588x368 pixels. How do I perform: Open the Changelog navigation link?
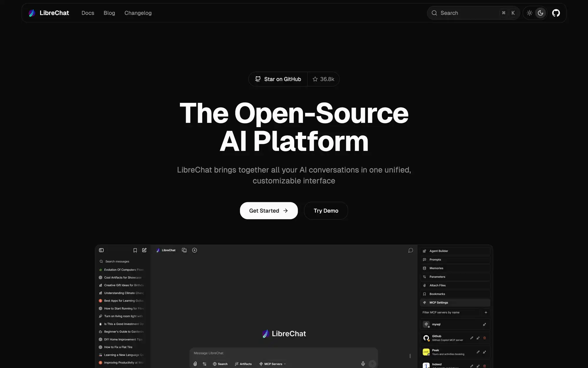click(138, 13)
